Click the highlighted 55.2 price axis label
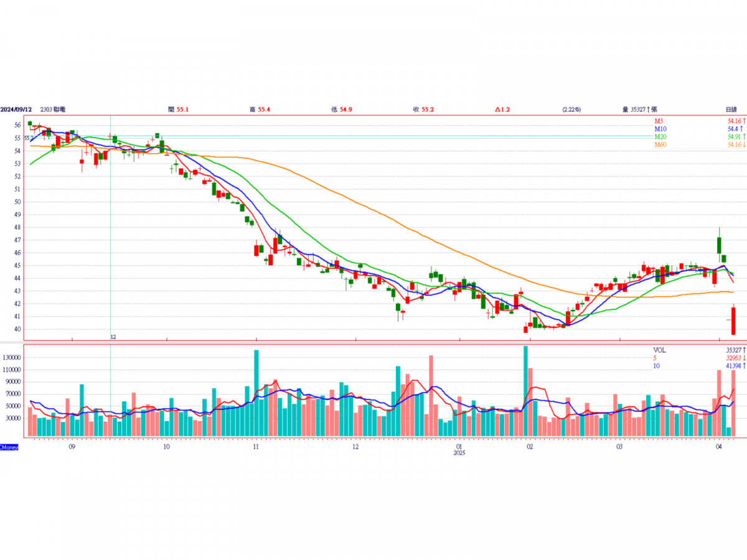Image resolution: width=747 pixels, height=560 pixels. 12,138
